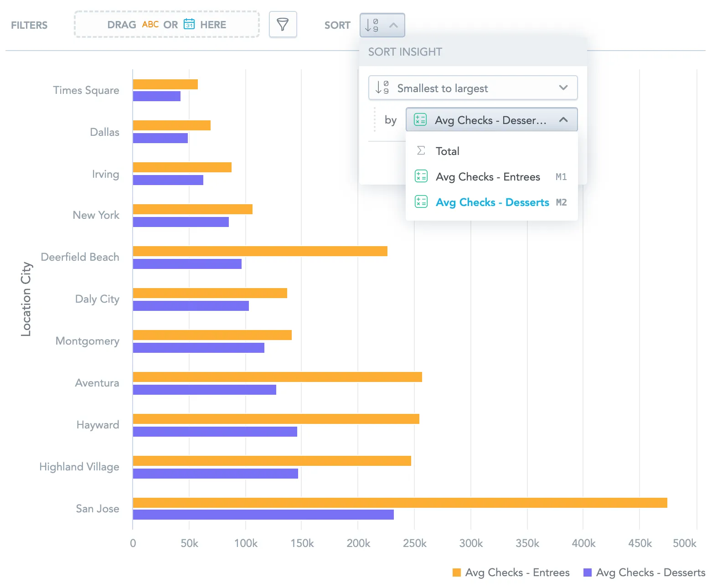Image resolution: width=712 pixels, height=588 pixels.
Task: Click the calendar icon in the drag zone
Action: coord(190,25)
